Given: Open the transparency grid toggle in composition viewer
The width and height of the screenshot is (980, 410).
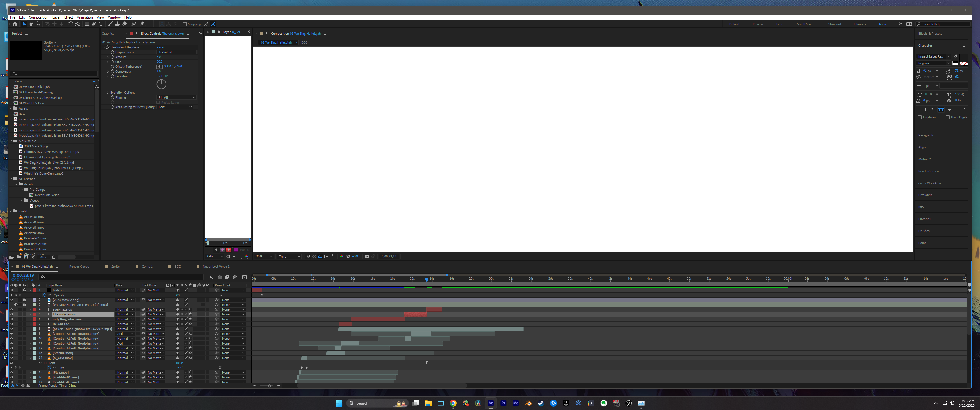Looking at the screenshot, I should (x=314, y=256).
